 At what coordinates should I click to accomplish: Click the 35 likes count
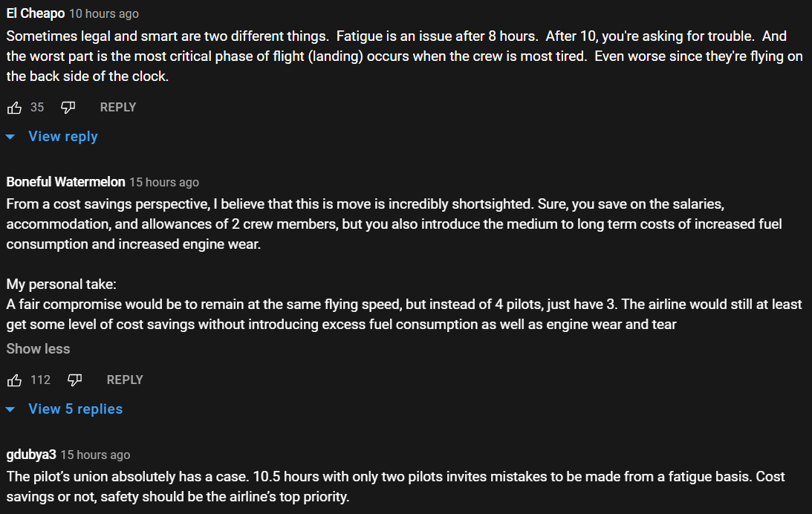pos(37,108)
